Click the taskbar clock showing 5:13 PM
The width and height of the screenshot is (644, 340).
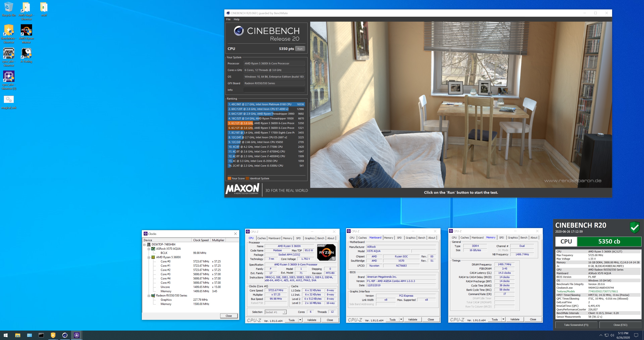pyautogui.click(x=623, y=335)
